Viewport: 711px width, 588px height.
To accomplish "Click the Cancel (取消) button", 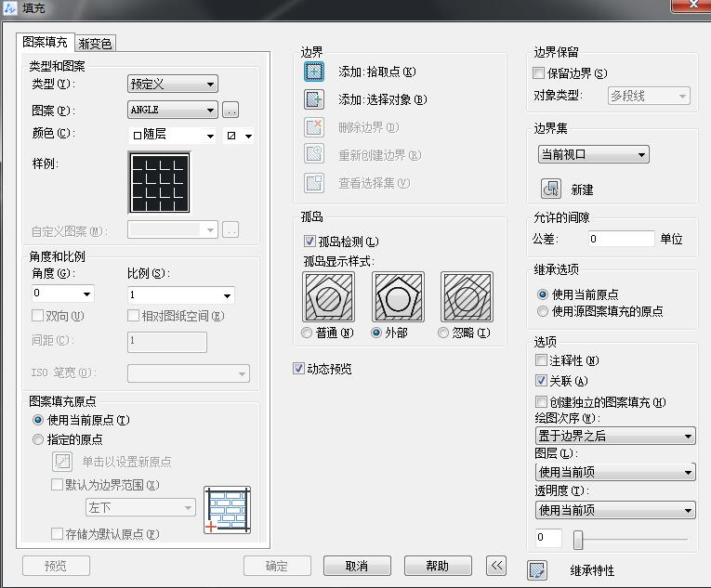I will pyautogui.click(x=357, y=566).
